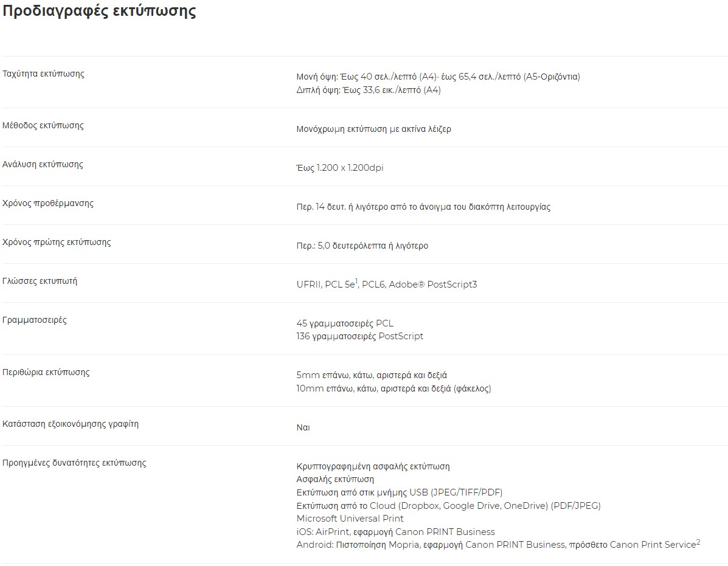Click the Γραμματοσειρές label

35,320
